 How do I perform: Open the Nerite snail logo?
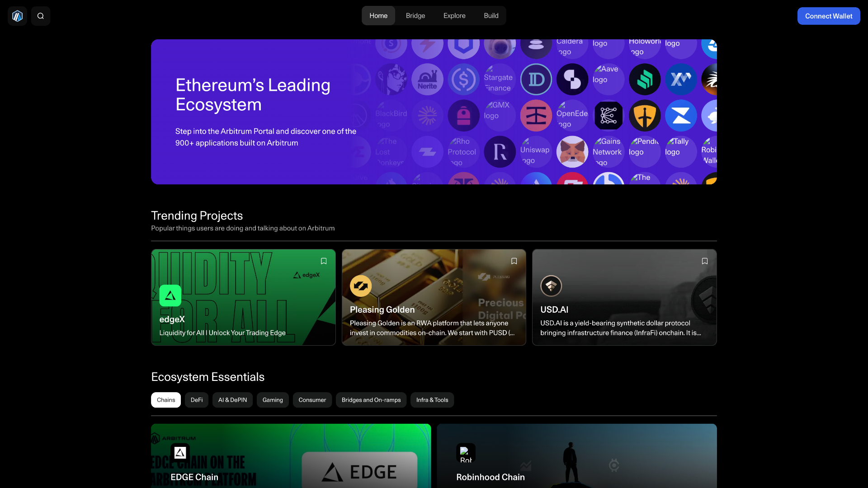(427, 80)
